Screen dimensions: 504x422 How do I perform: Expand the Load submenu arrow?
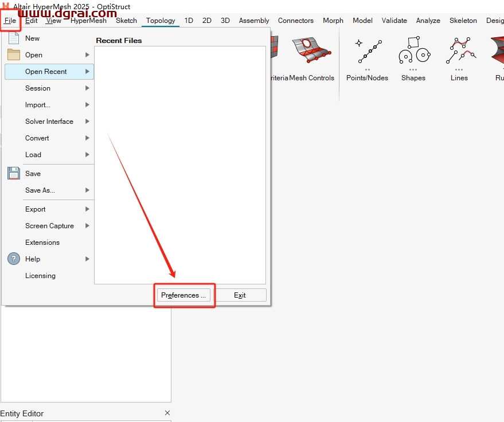[87, 155]
